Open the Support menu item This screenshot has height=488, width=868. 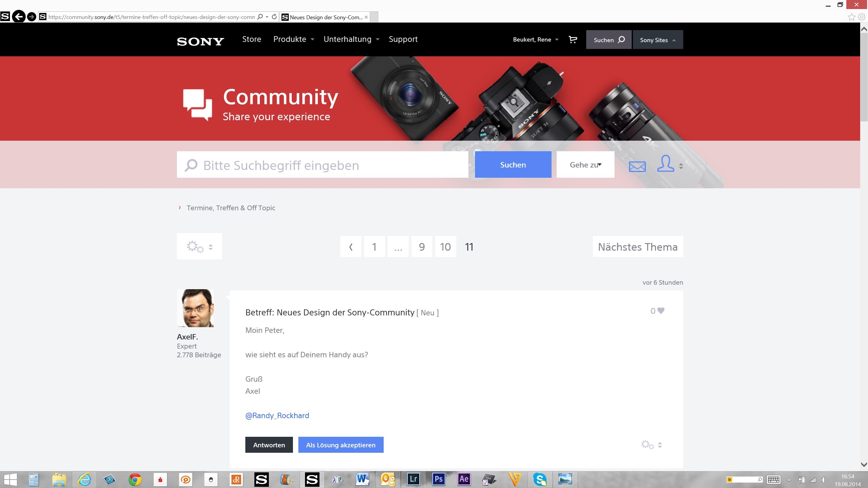[403, 39]
